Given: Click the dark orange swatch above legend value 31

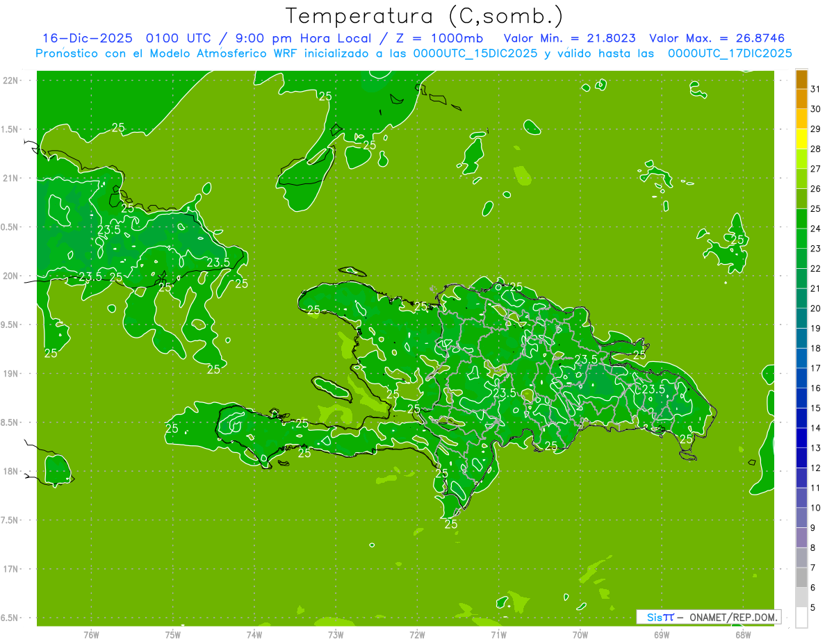Looking at the screenshot, I should click(x=801, y=79).
